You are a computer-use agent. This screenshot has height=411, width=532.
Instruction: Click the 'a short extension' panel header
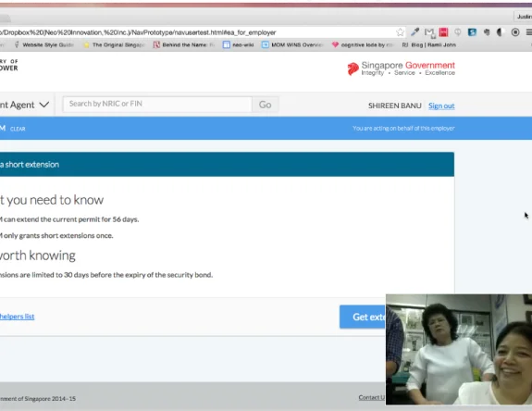(227, 164)
